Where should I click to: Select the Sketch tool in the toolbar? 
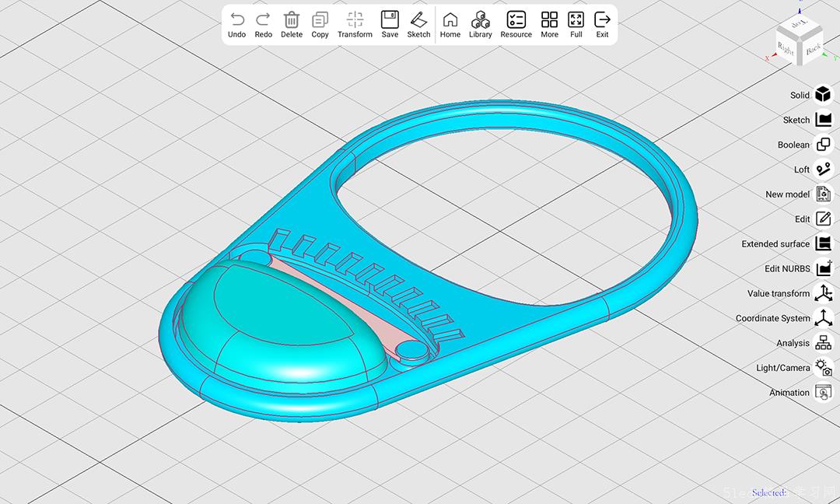[418, 23]
